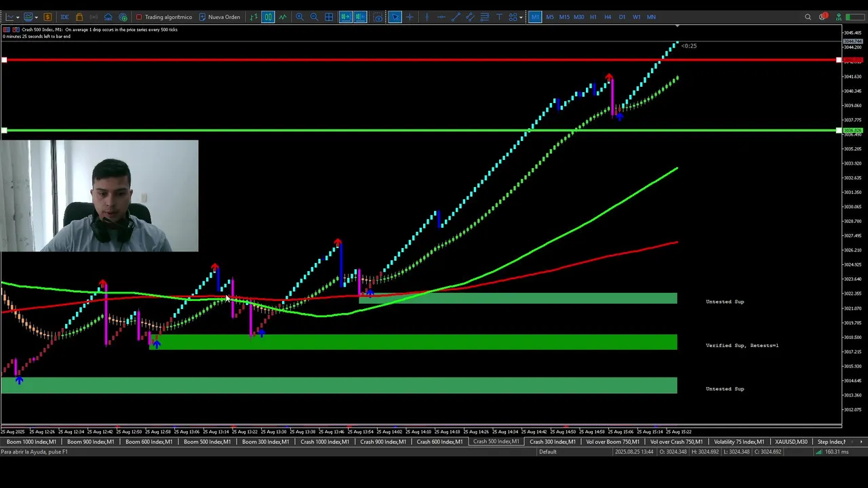The height and width of the screenshot is (488, 868).
Task: Open the shapes objects tool
Action: 513,17
